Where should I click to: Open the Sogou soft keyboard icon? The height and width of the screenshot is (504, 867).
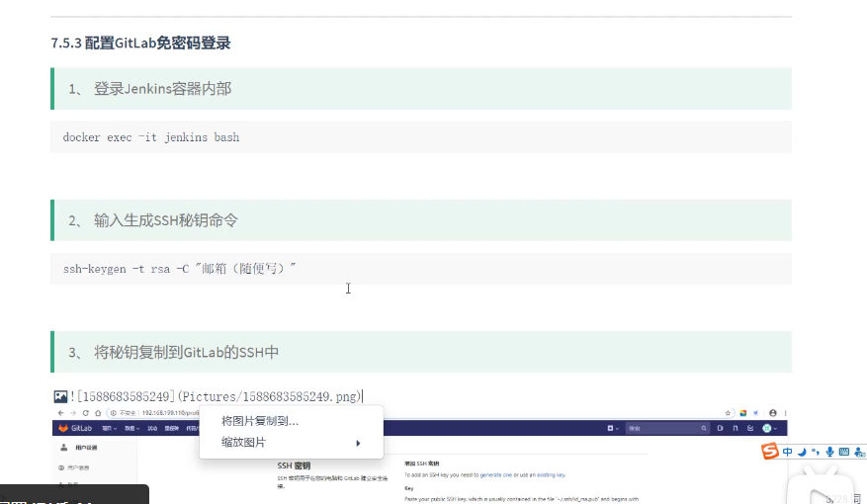coord(843,452)
